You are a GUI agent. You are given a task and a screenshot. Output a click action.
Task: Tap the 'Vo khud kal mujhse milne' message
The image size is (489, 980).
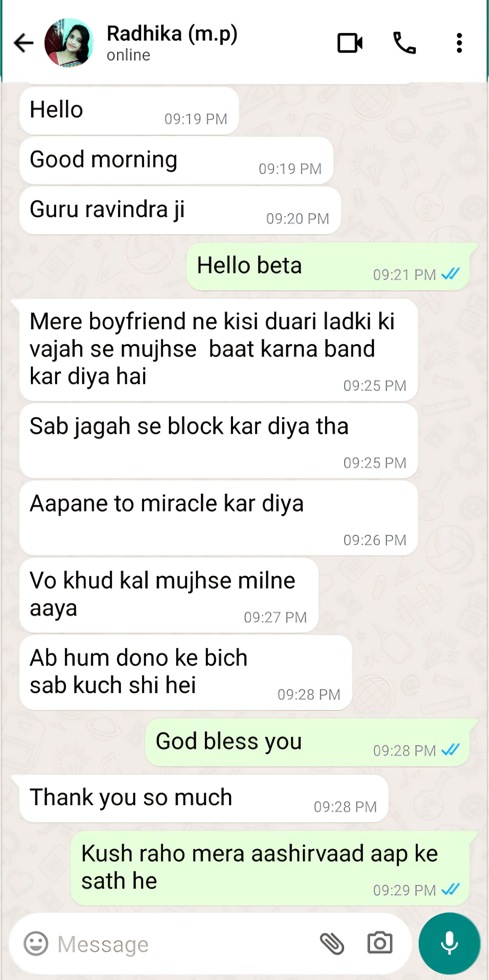click(x=169, y=595)
